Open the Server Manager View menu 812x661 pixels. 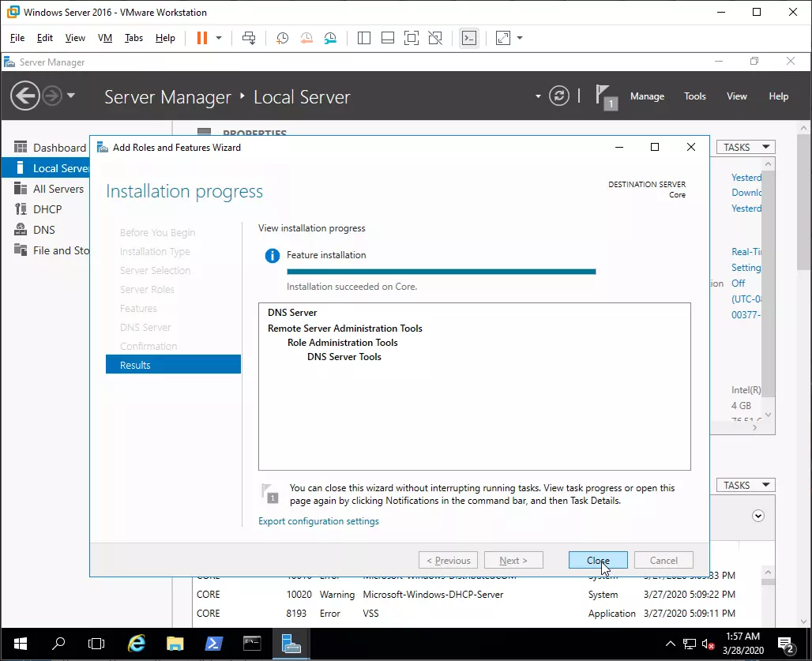tap(737, 96)
